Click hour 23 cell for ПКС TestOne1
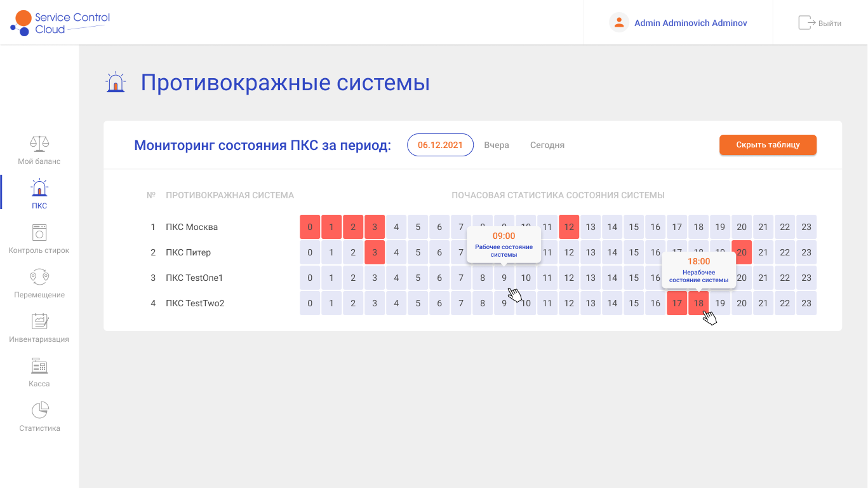The image size is (868, 488). [x=806, y=278]
